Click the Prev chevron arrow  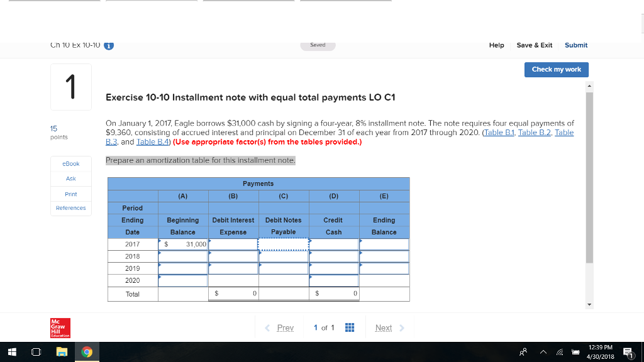[266, 327]
